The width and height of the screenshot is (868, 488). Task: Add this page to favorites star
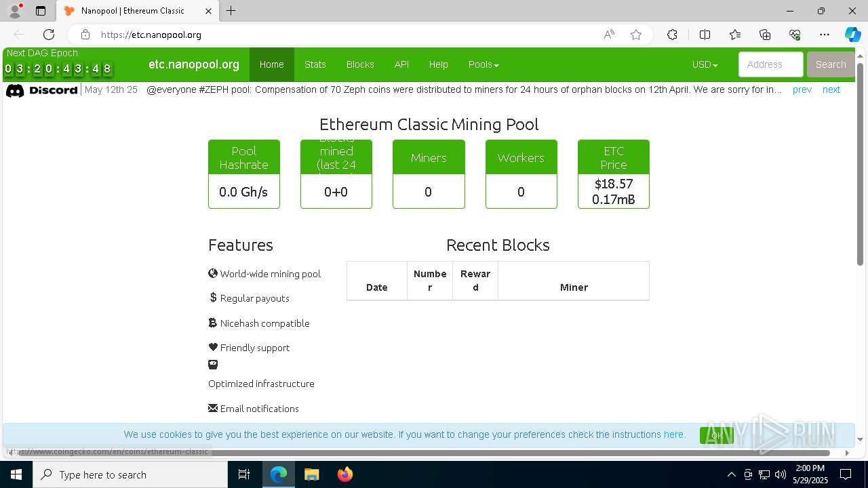[636, 35]
